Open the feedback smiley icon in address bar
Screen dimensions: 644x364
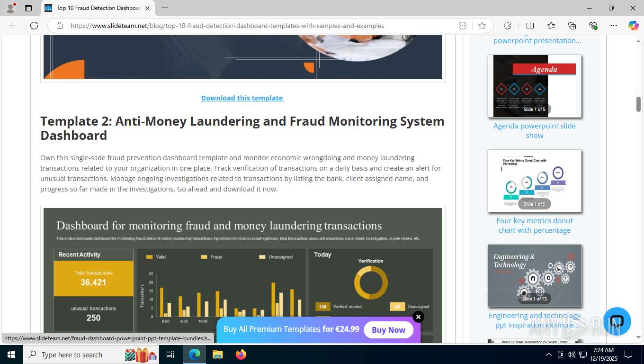(463, 26)
